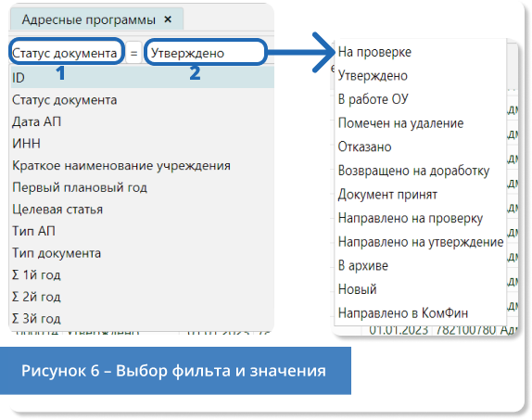Open the Утверждено value dropdown
Image resolution: width=532 pixels, height=420 pixels.
pyautogui.click(x=205, y=52)
